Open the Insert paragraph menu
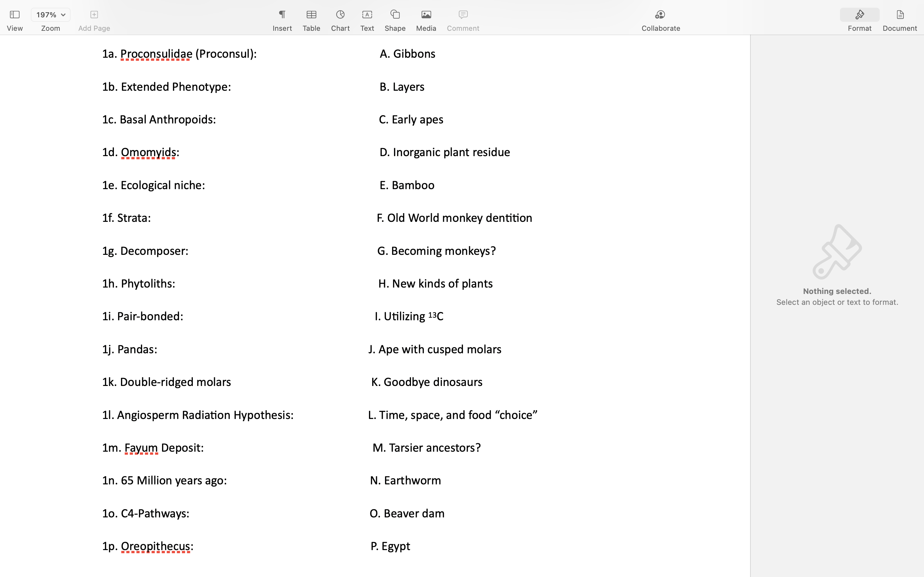The width and height of the screenshot is (924, 577). click(x=282, y=15)
